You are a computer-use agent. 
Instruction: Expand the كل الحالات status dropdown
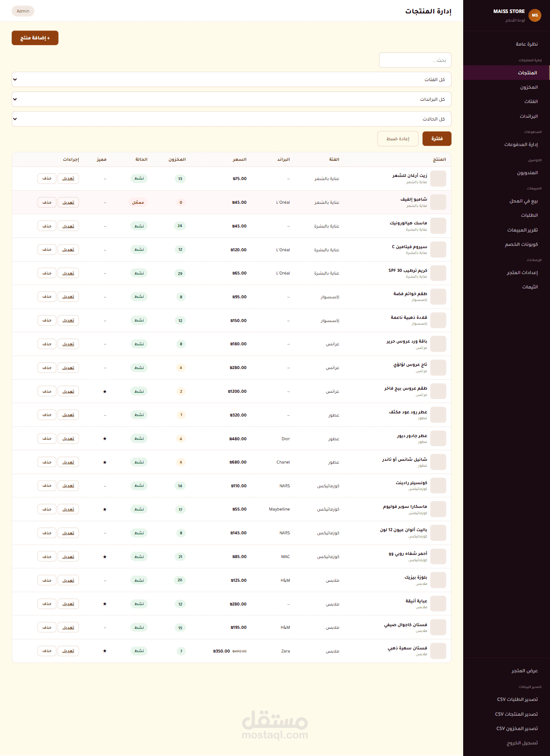231,119
